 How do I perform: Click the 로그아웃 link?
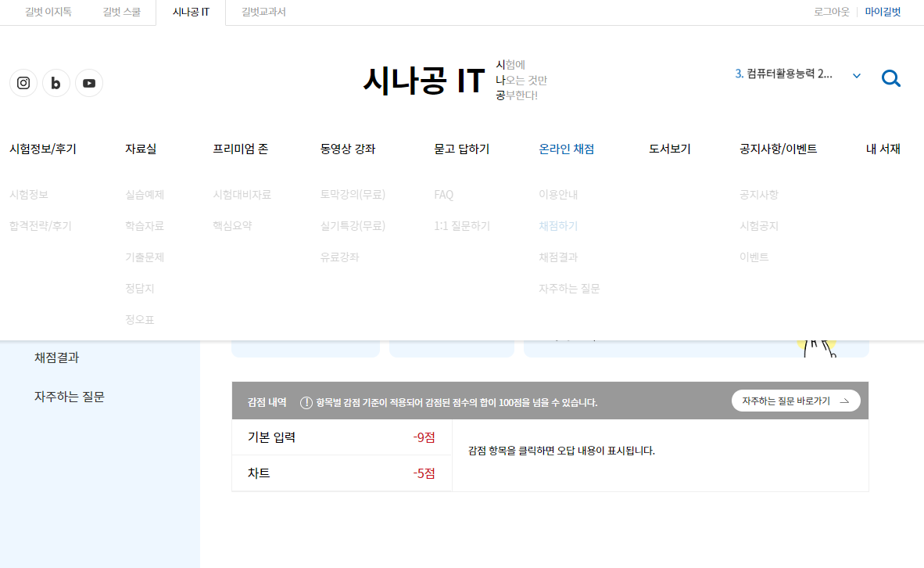(832, 12)
